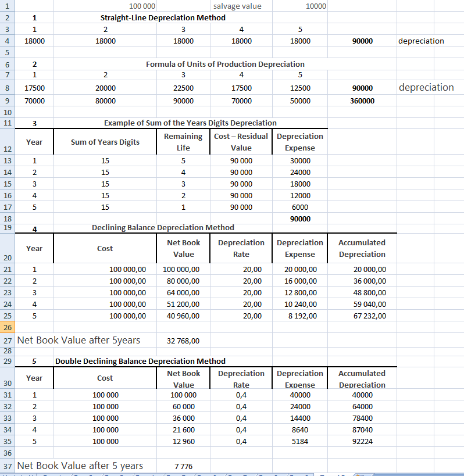Select the 32 768,00 result cell
Viewport: 464px width, 476px height.
click(x=183, y=341)
